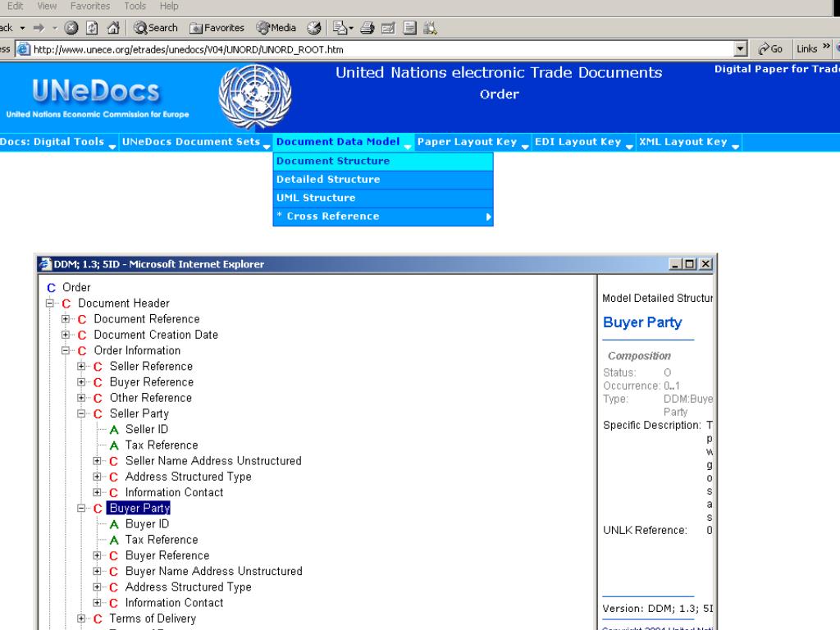Open the Favorites menu
840x630 pixels.
click(90, 6)
